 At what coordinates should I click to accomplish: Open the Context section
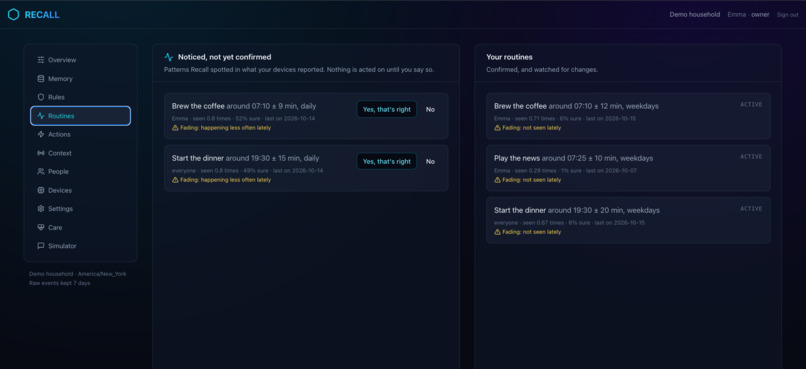(x=81, y=153)
